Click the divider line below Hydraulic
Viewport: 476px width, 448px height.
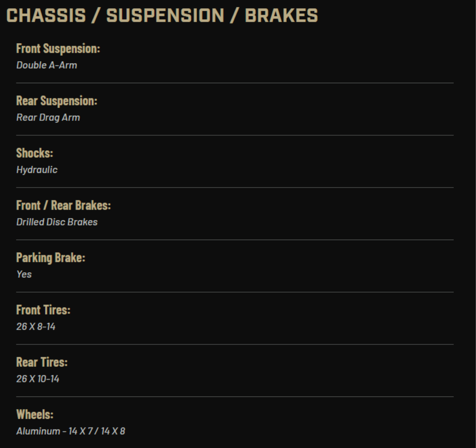click(x=235, y=188)
